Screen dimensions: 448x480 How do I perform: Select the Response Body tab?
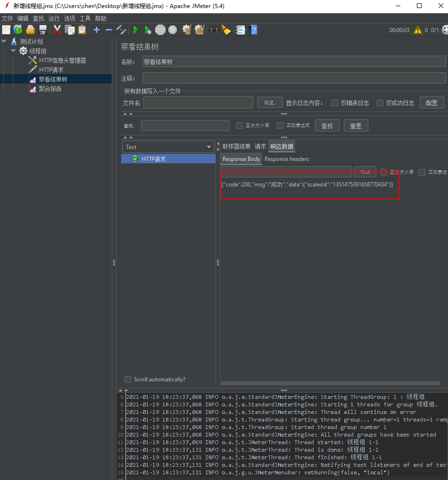(x=241, y=159)
